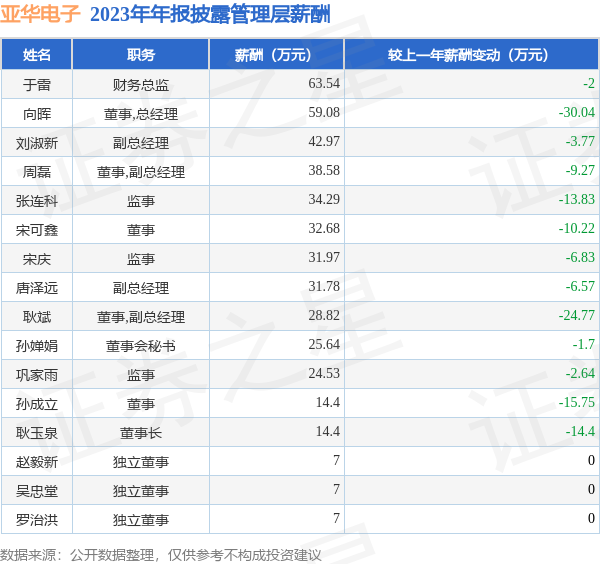Click the salary value 59.08
600x564 pixels.
[x=324, y=112]
